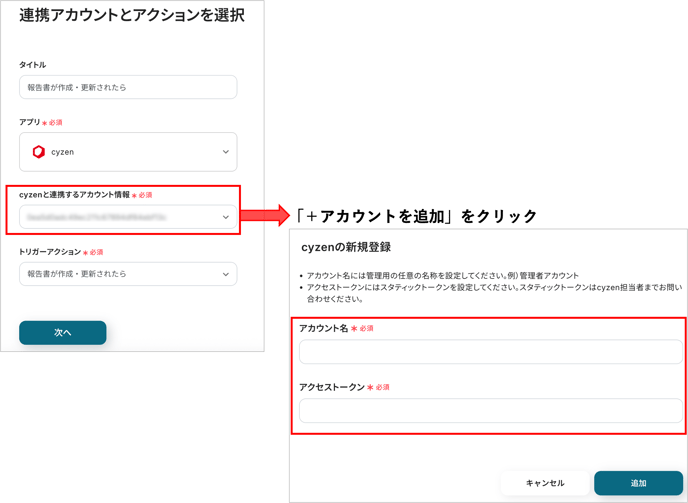
Task: Click the アクセストークン field label
Action: (332, 387)
